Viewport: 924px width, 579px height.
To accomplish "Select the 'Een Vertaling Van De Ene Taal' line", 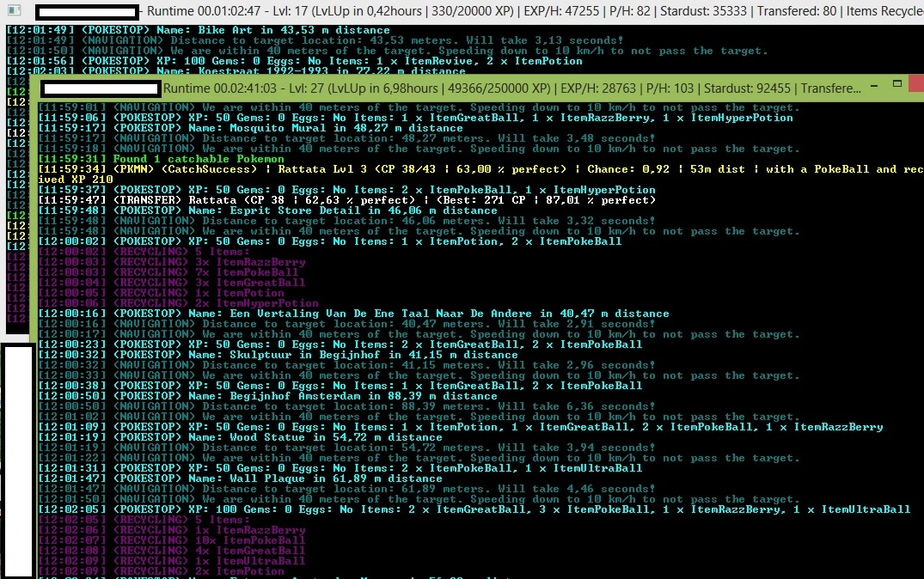I will point(353,314).
